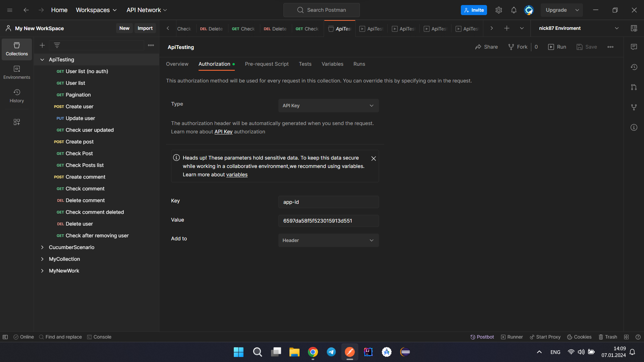Go back with header arrow
This screenshot has width=644, height=362.
[26, 10]
